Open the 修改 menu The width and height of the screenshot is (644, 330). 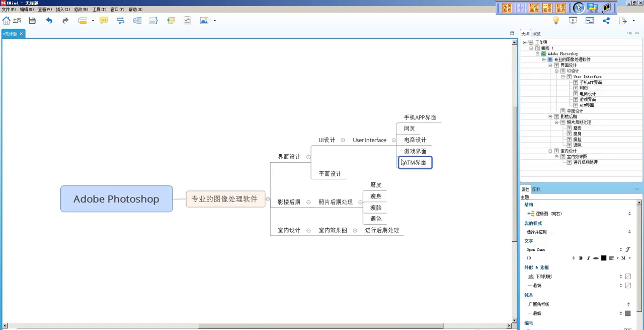click(x=81, y=10)
